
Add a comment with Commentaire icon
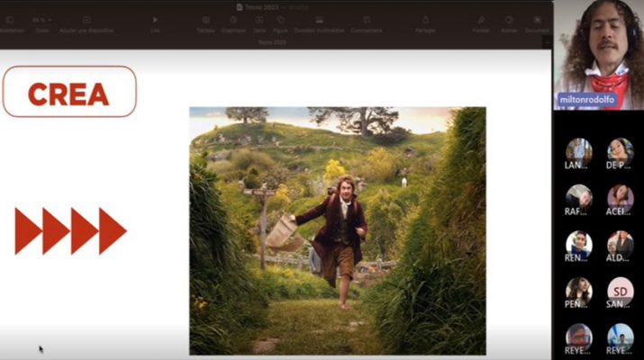coord(367,21)
